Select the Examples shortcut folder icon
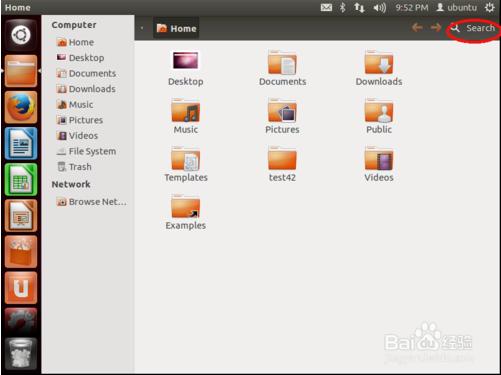The width and height of the screenshot is (501, 375). click(186, 212)
